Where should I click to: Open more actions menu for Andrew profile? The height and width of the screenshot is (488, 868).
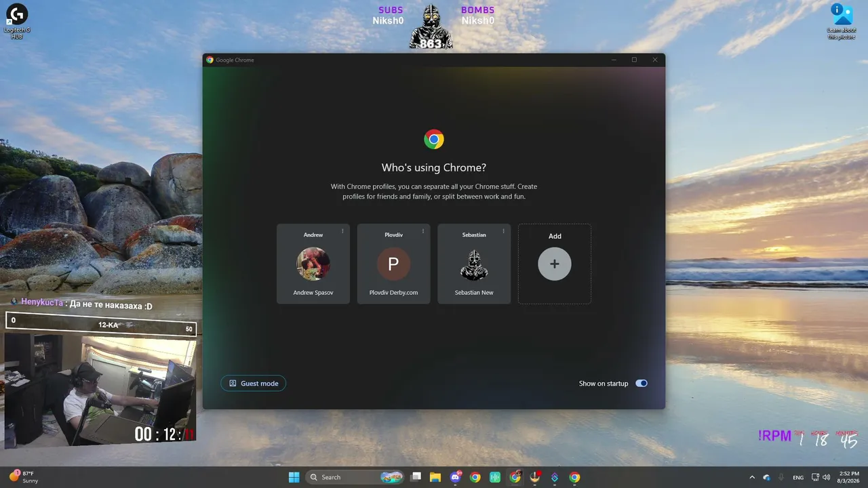(x=342, y=231)
